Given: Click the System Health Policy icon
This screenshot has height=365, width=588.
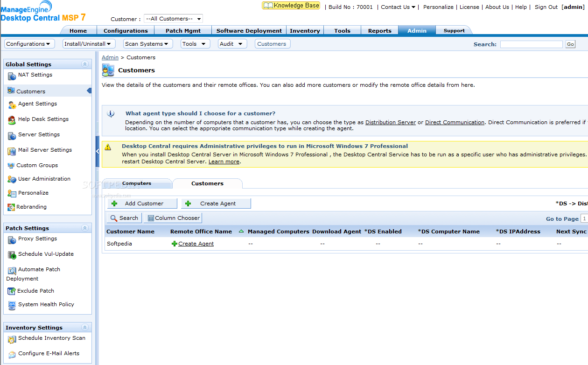Looking at the screenshot, I should pyautogui.click(x=12, y=305).
